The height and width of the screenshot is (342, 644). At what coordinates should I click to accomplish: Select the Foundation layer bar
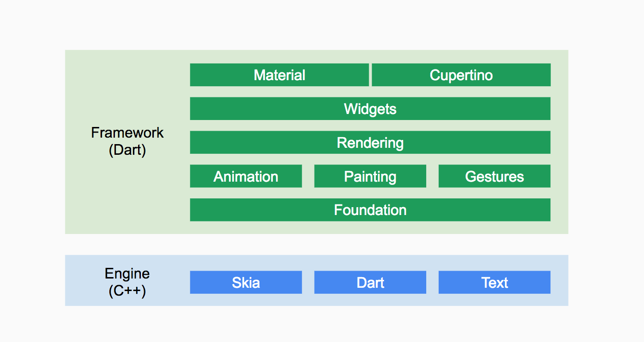[x=370, y=210]
